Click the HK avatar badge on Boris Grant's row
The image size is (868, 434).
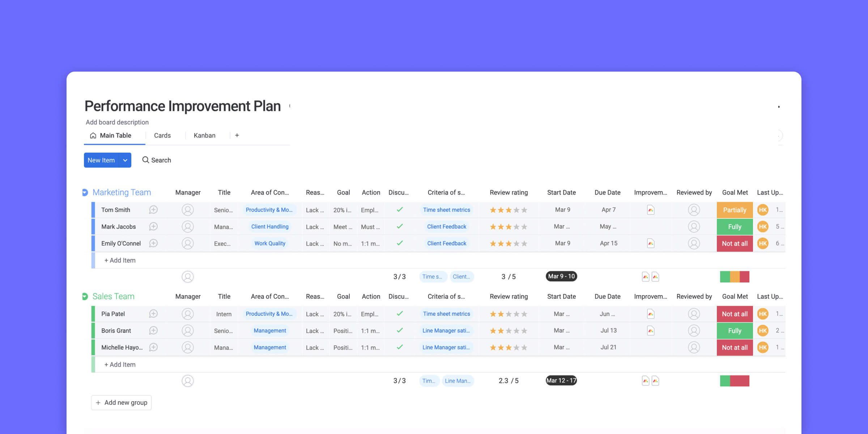[x=763, y=330]
